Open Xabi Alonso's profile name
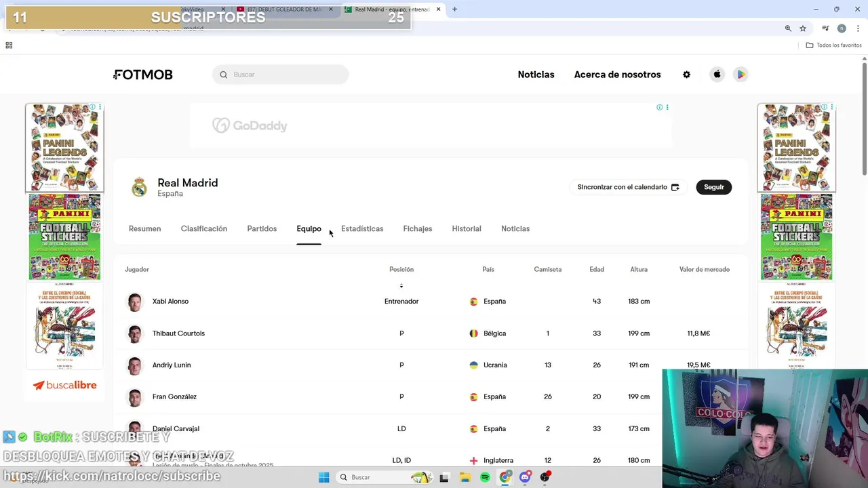The width and height of the screenshot is (868, 488). click(170, 302)
